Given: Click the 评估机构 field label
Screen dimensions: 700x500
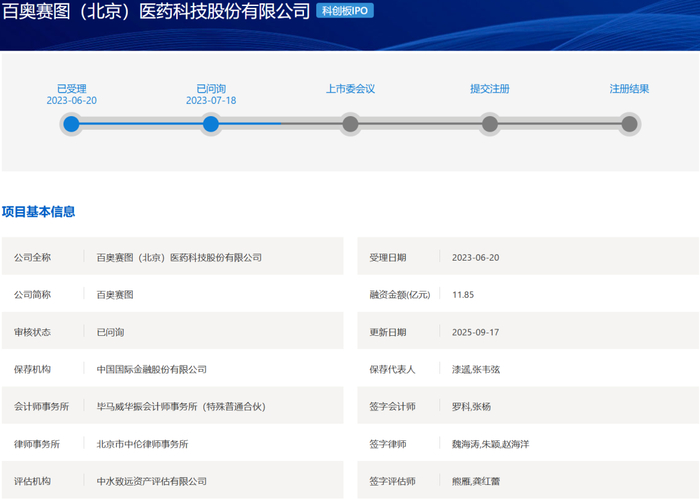Looking at the screenshot, I should click(x=32, y=481).
